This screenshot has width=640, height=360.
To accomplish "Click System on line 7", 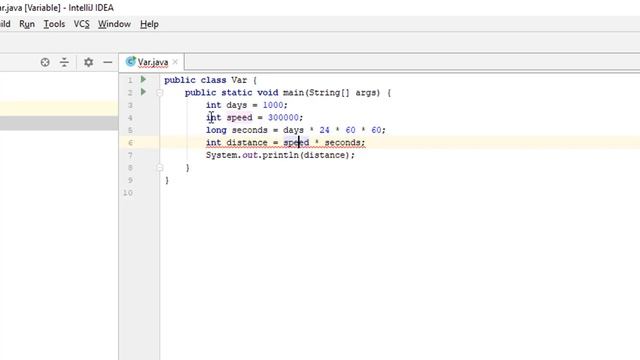I will point(221,155).
